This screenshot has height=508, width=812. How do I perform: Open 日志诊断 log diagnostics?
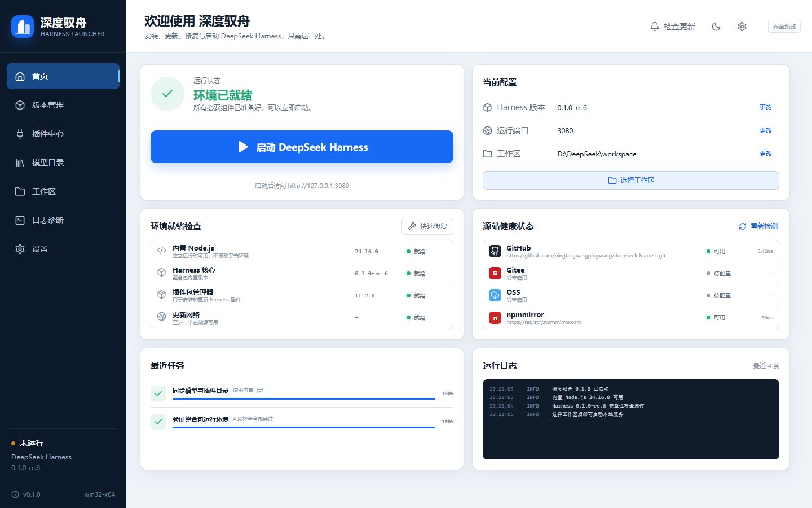click(x=63, y=220)
